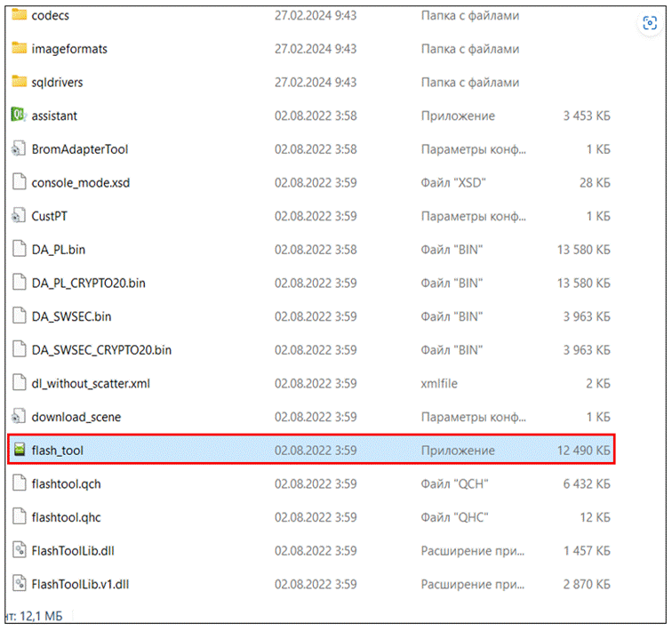Click the FlashToolLib.v1.dll file icon

(x=19, y=583)
